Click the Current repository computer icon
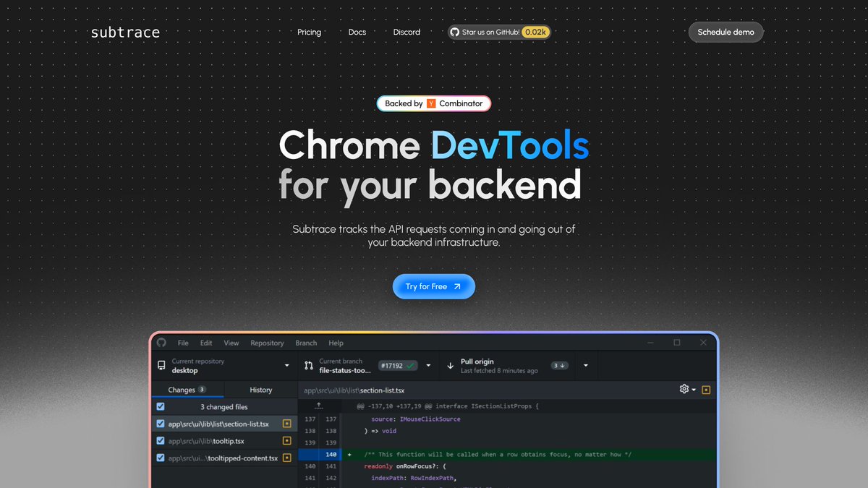The height and width of the screenshot is (488, 868). click(161, 366)
